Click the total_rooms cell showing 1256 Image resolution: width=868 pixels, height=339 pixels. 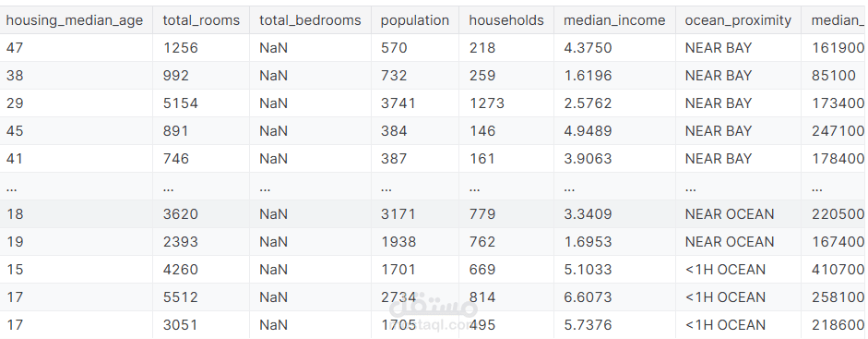coord(180,48)
